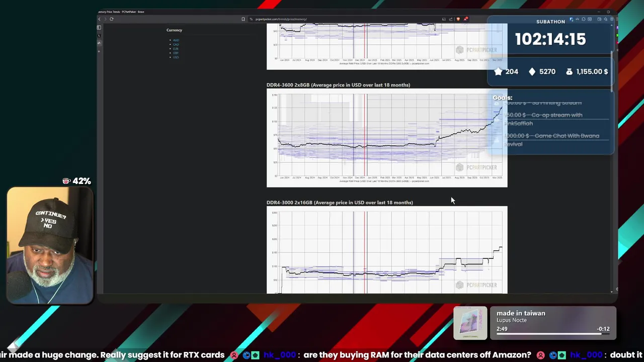Image resolution: width=644 pixels, height=362 pixels.
Task: Click the streamer webcam overlay
Action: (x=50, y=246)
